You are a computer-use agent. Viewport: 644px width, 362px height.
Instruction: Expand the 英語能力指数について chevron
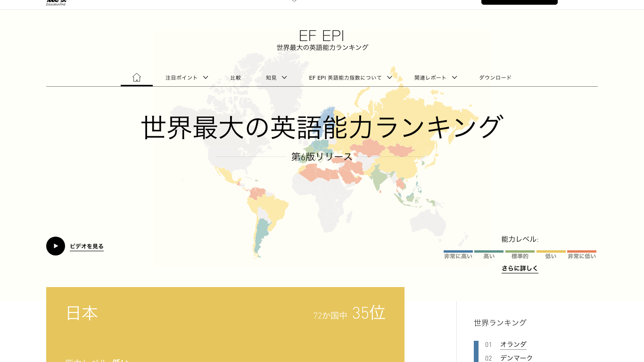pyautogui.click(x=389, y=77)
